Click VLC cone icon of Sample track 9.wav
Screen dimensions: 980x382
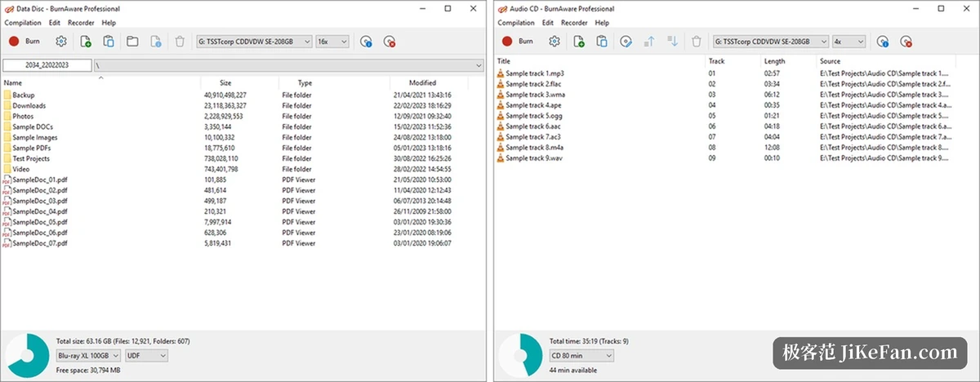501,158
